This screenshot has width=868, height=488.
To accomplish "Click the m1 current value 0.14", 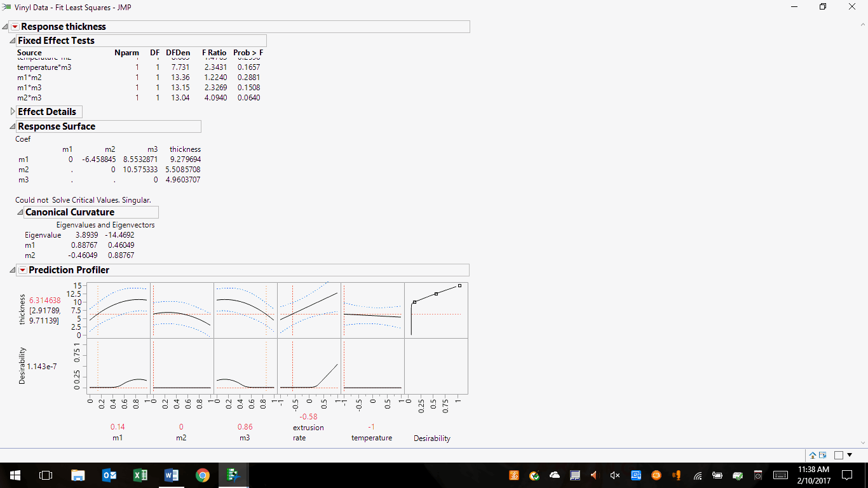I will tap(118, 427).
